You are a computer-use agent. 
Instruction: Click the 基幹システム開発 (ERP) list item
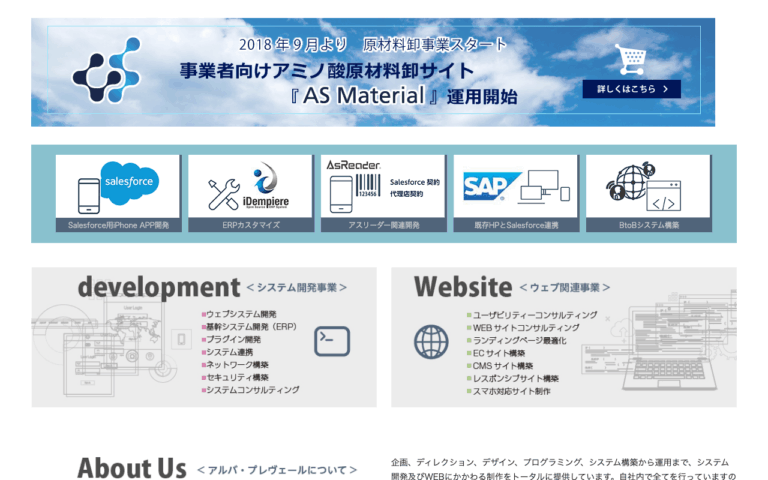click(x=249, y=327)
